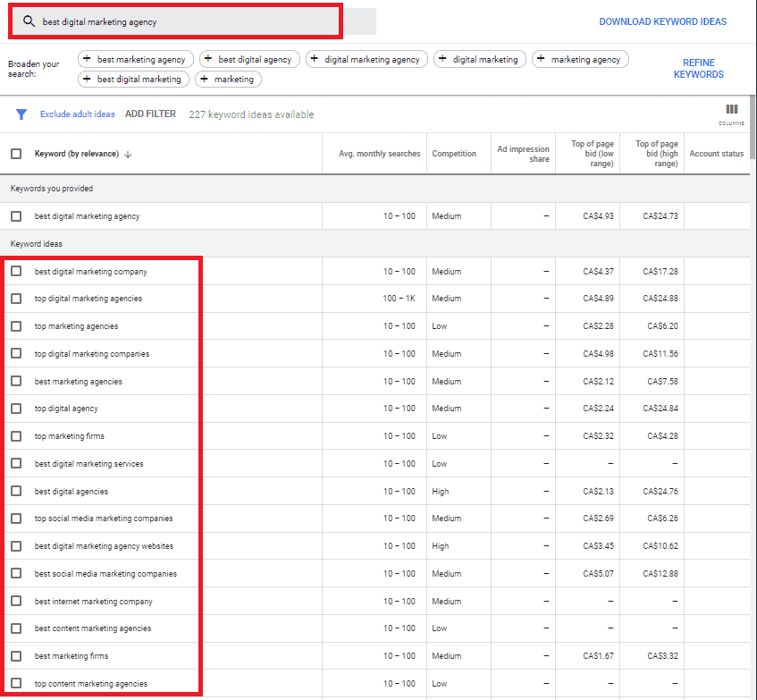Check 'best digital marketing company' checkbox
This screenshot has width=757, height=700.
coord(16,271)
